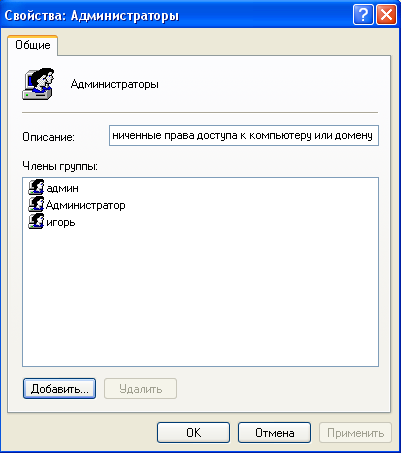Click the Члены группы label
401x453 pixels.
60,166
